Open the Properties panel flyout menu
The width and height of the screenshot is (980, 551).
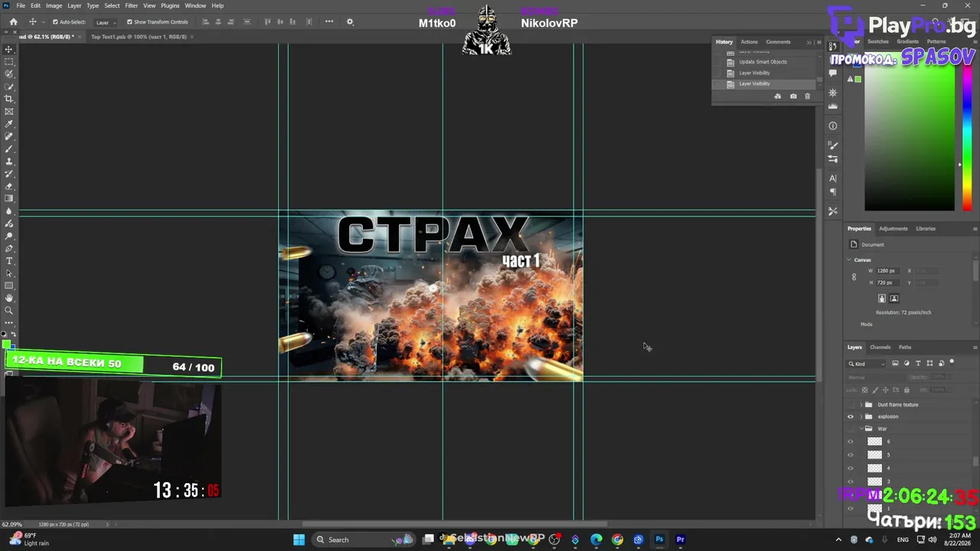(975, 229)
